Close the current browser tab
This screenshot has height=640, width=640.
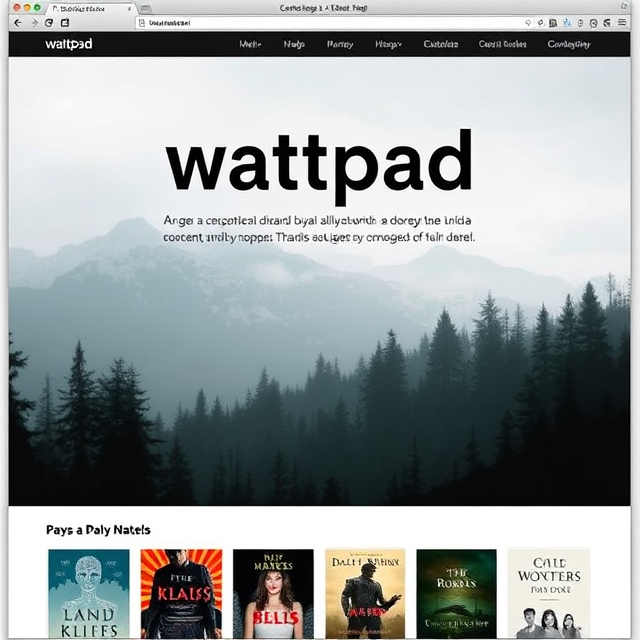click(129, 9)
